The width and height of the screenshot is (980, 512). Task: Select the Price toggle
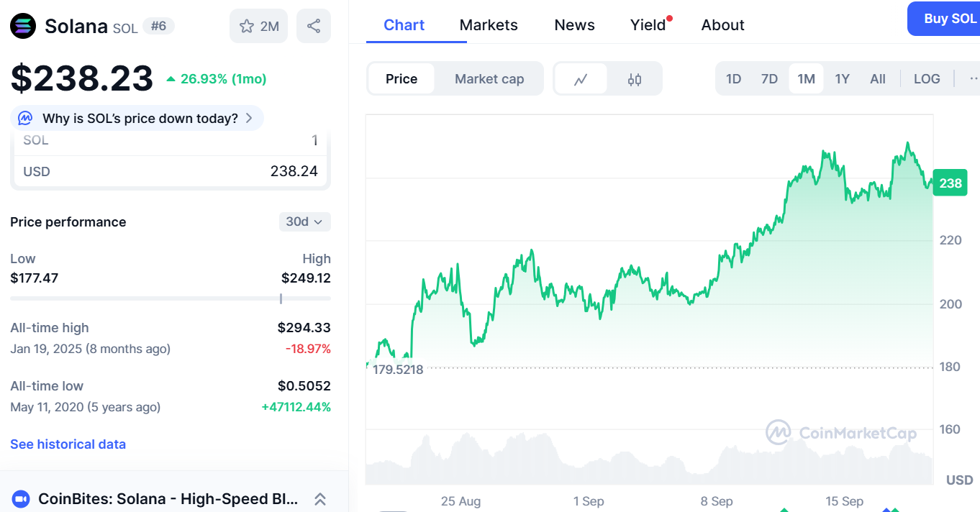point(401,79)
